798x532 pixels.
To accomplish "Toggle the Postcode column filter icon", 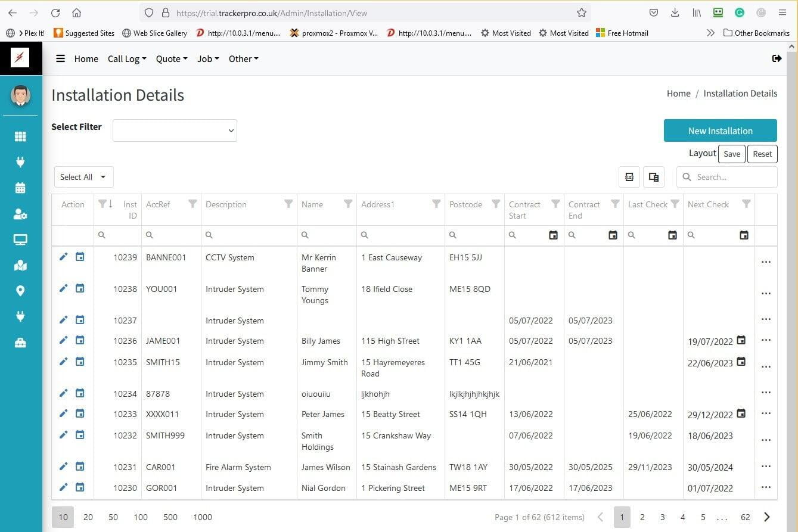I will point(496,204).
